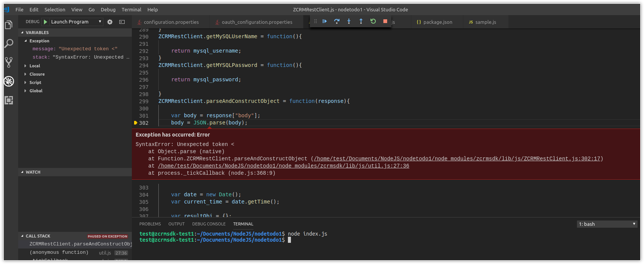Click Continue in the debug toolbar
Screen dimensions: 644x264
[x=325, y=21]
